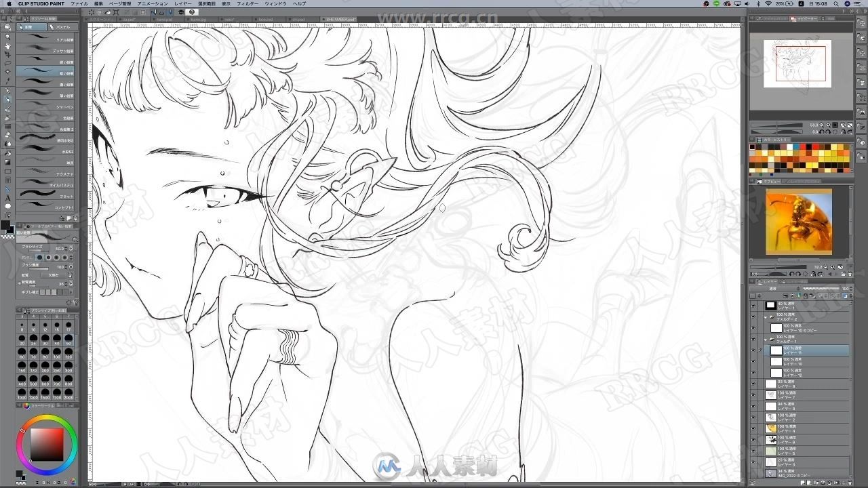This screenshot has height=488, width=868.
Task: Click the main foreground color box
Action: [5, 225]
